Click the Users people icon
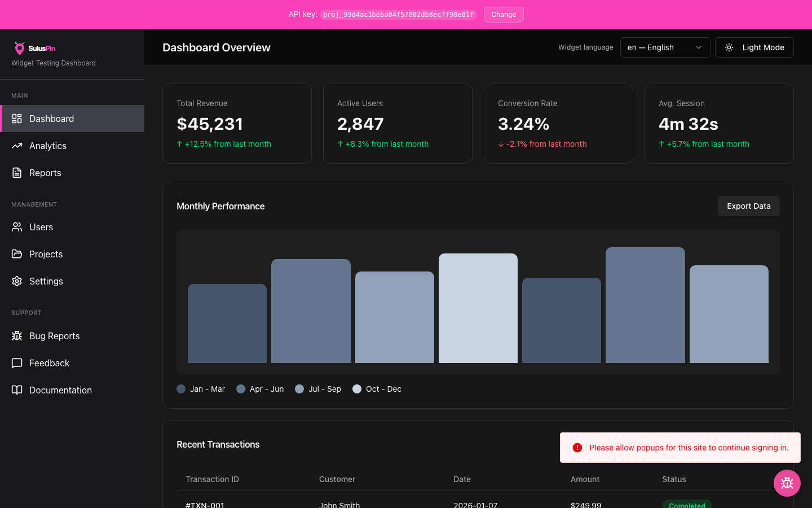Screen dimensions: 812x508 (17, 227)
